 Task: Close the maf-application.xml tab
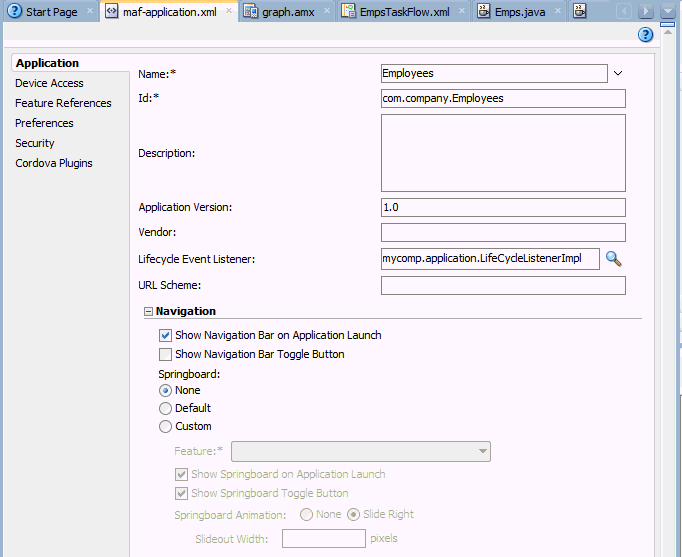click(x=229, y=11)
